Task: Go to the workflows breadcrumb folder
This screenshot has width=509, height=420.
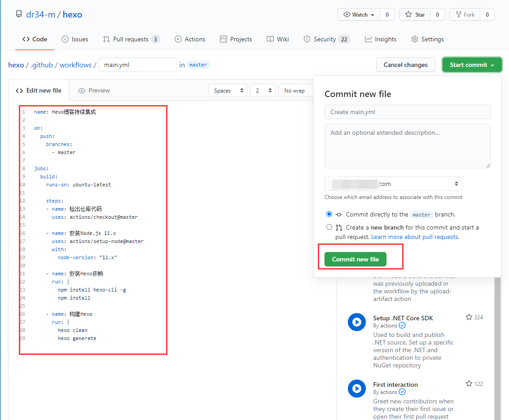Action: tap(76, 65)
